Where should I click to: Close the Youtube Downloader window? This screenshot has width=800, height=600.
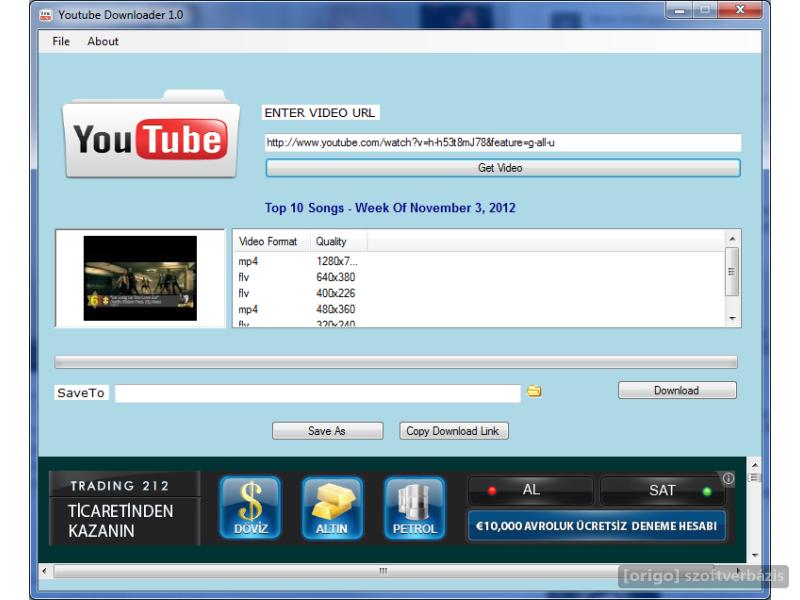point(740,10)
